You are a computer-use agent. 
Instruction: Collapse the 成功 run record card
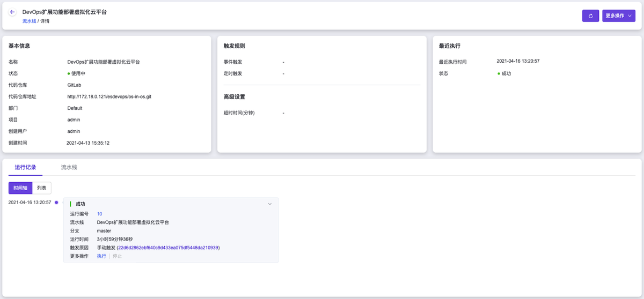pos(270,204)
